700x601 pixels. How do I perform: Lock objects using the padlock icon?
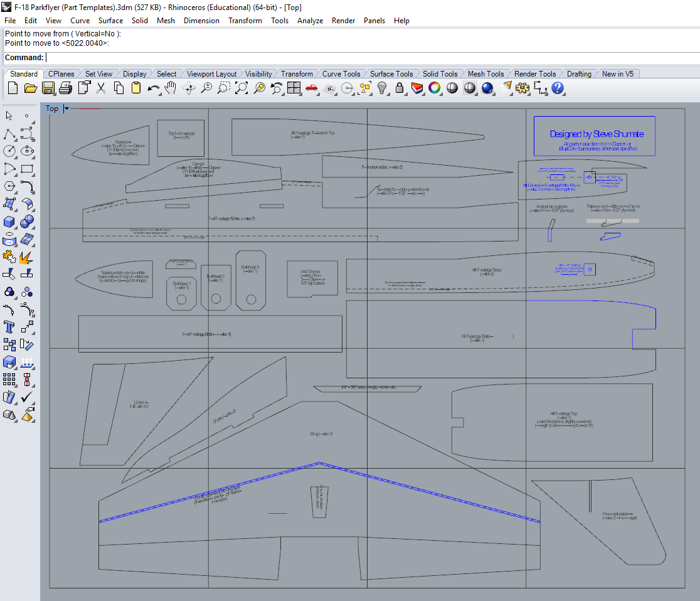click(x=400, y=88)
